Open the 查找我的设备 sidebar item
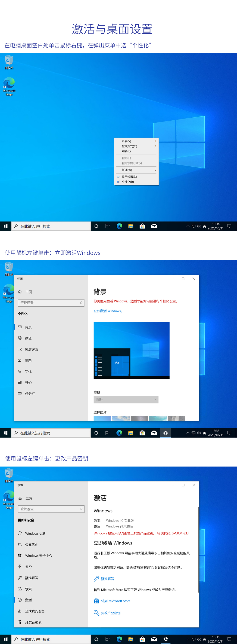The image size is (237, 644). tap(51, 611)
